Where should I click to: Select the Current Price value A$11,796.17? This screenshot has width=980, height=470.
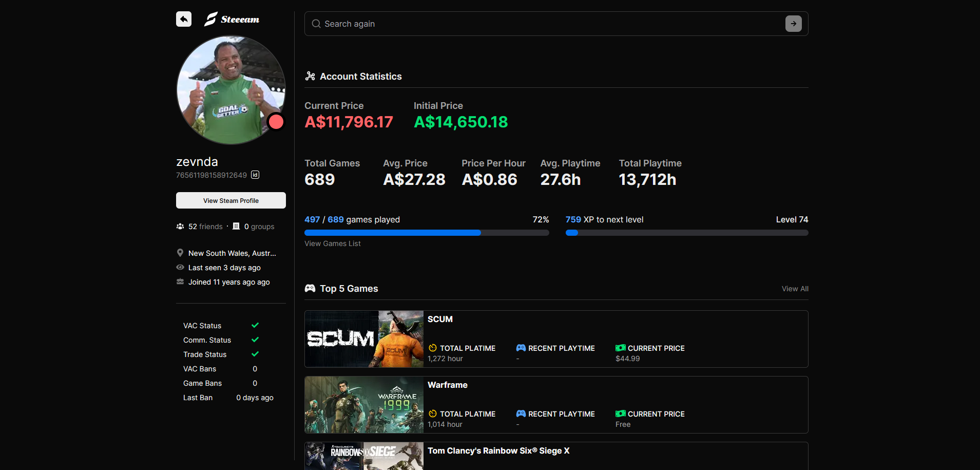(x=349, y=122)
